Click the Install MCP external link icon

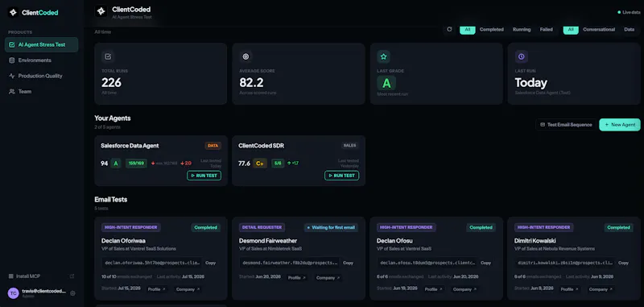click(72, 276)
